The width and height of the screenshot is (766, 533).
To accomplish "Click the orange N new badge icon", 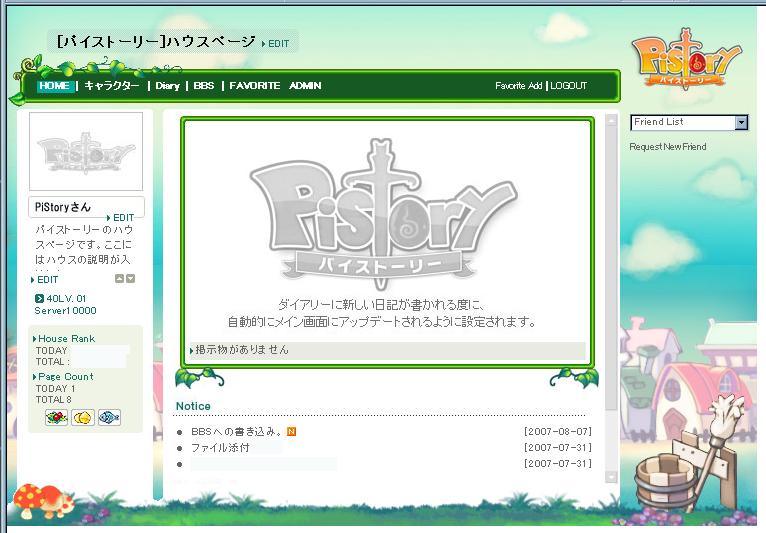I will click(292, 431).
